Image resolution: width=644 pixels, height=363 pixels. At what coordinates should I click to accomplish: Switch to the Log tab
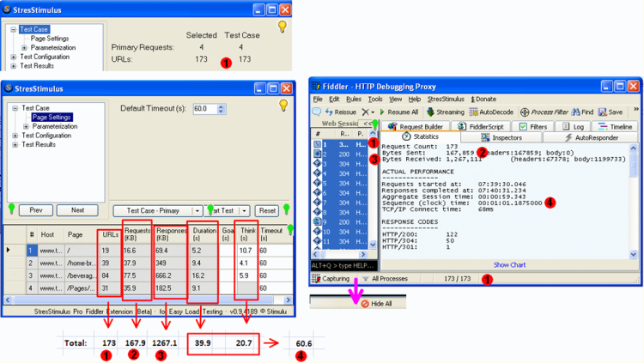[x=573, y=126]
